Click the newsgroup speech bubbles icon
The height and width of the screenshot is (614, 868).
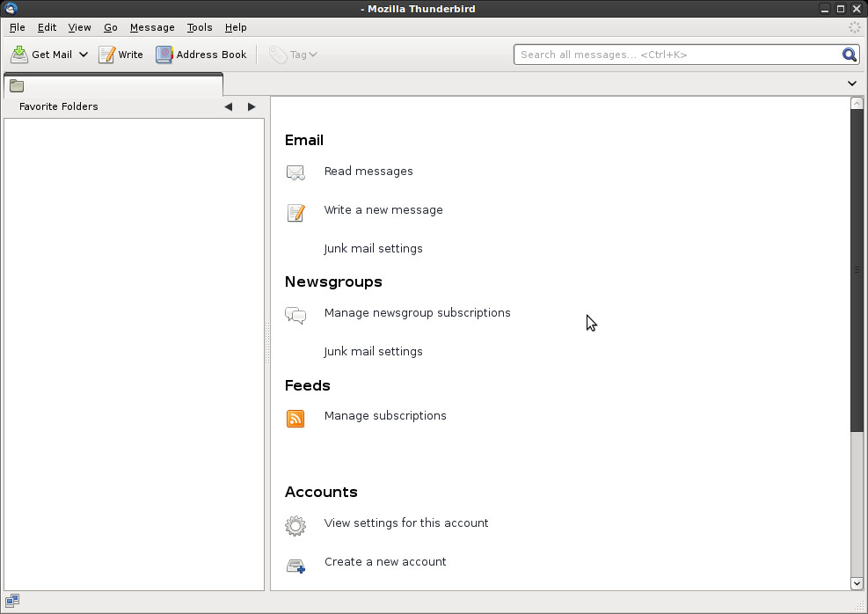[x=295, y=316]
